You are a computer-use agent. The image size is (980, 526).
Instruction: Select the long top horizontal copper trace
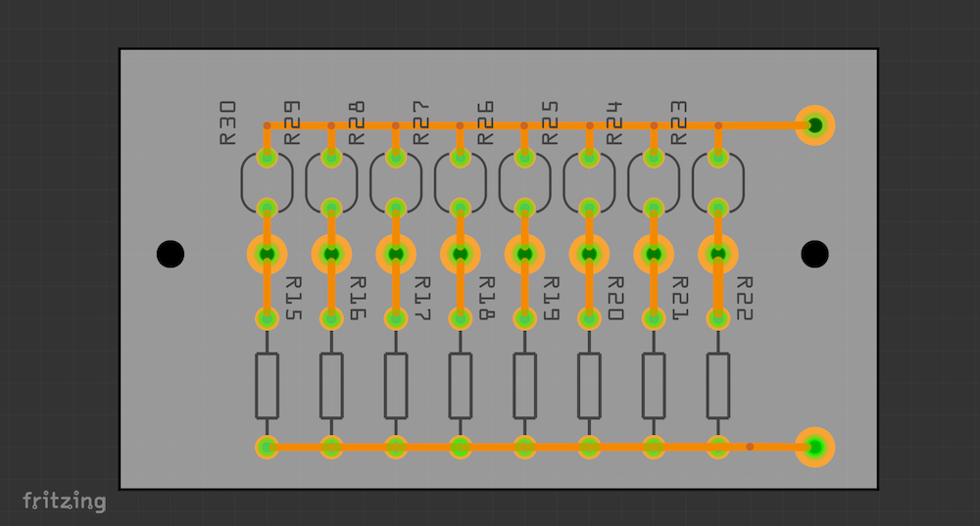[x=537, y=125]
